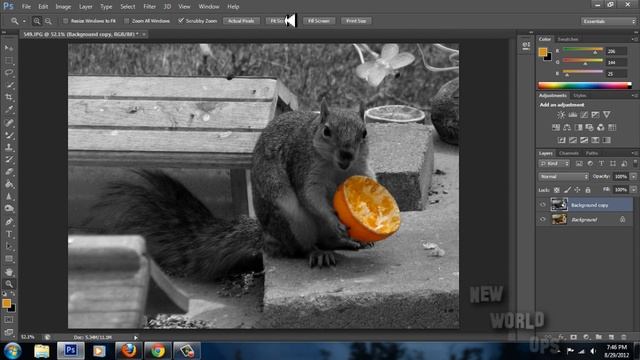Screen dimensions: 640x360
Task: Toggle lock position
Action: (577, 190)
